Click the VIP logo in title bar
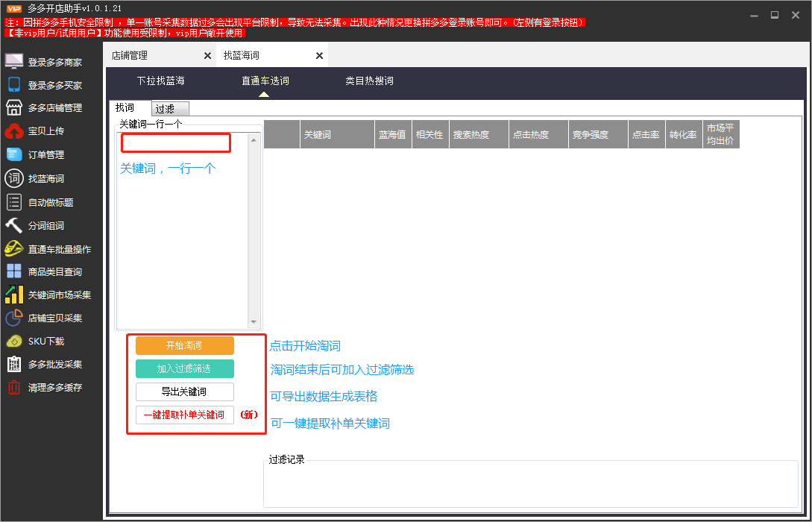812x522 pixels. (14, 8)
